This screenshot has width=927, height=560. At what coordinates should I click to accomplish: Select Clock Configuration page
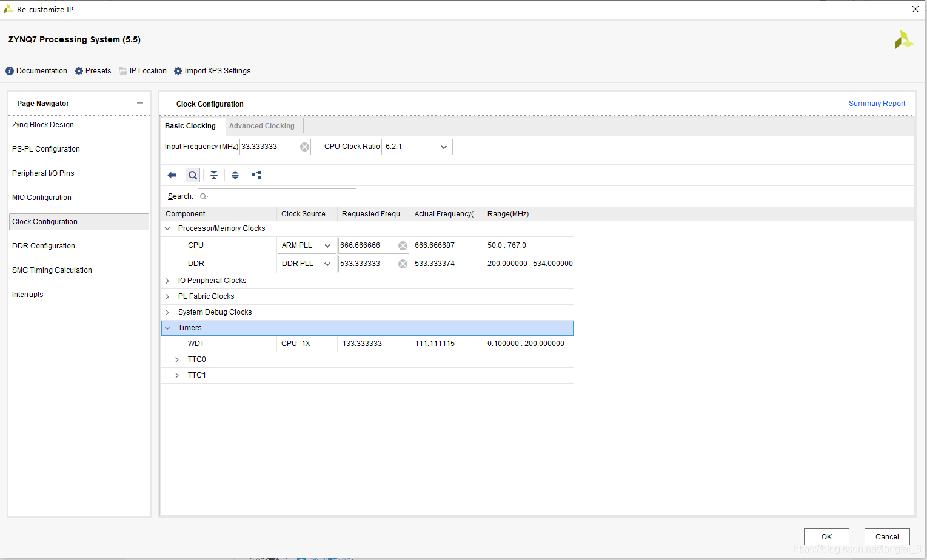coord(79,222)
